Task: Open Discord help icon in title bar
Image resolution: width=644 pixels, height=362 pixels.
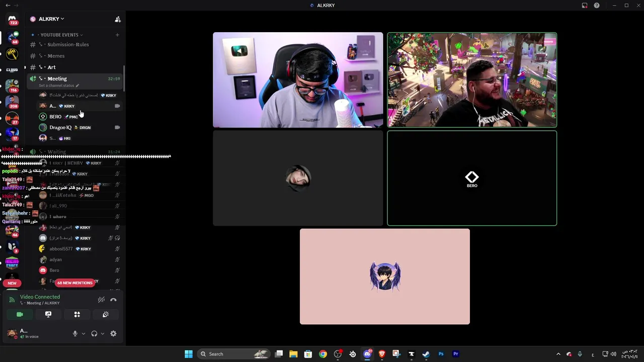Action: pyautogui.click(x=597, y=6)
